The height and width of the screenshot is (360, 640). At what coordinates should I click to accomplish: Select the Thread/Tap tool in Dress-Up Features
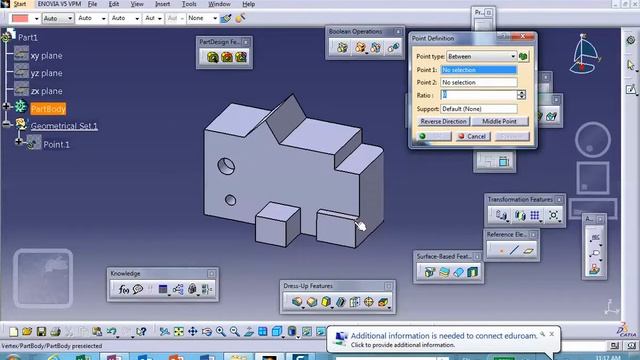(x=368, y=302)
